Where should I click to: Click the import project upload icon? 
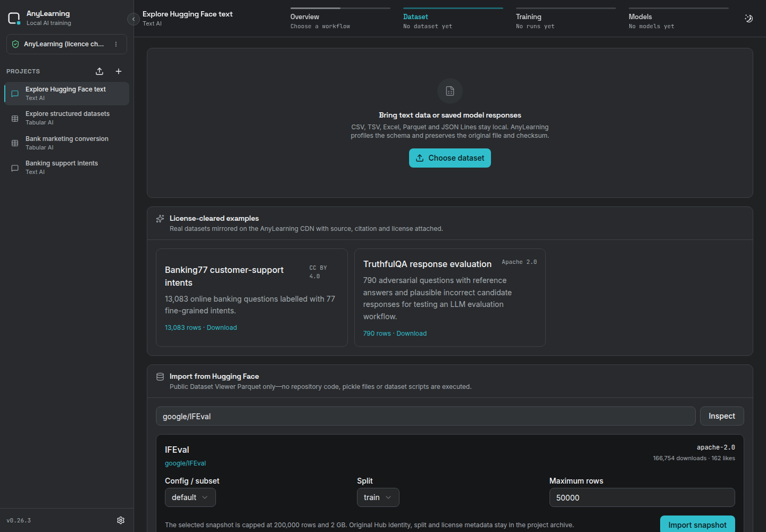click(x=99, y=71)
